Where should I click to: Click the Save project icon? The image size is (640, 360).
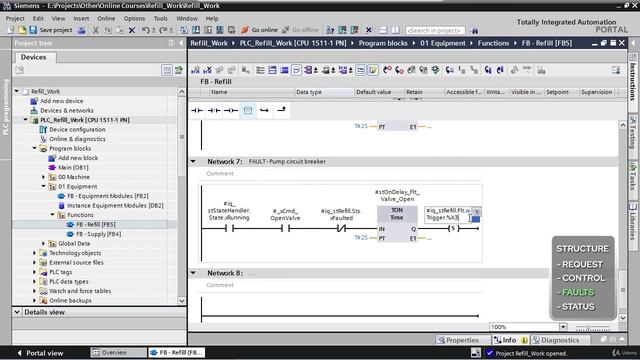pyautogui.click(x=33, y=30)
